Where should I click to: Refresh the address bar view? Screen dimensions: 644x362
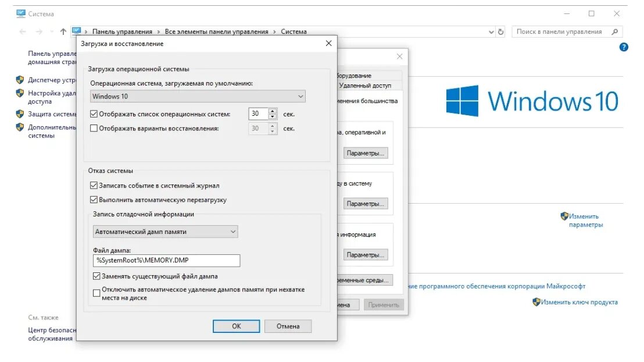[500, 31]
